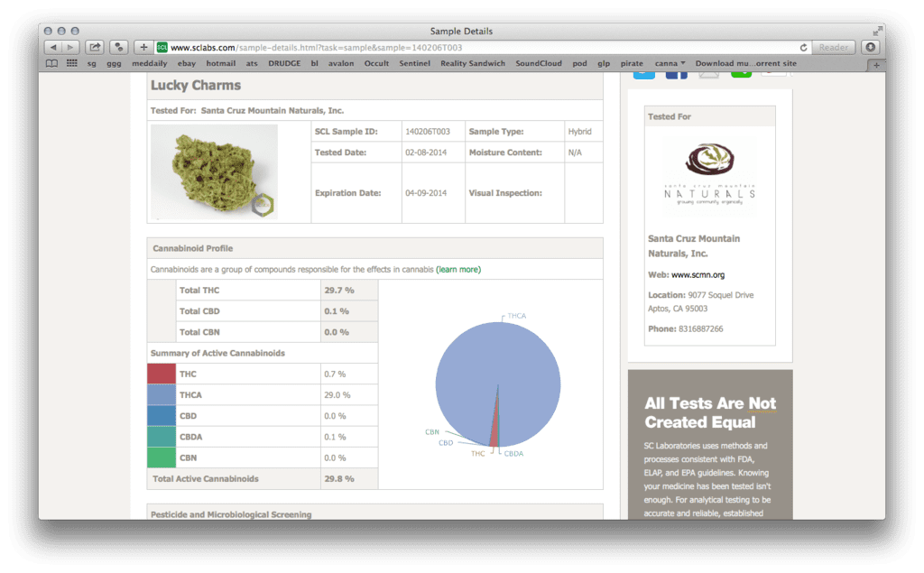The height and width of the screenshot is (573, 924).
Task: Open the 'Sentinel' bookmark
Action: coord(415,64)
